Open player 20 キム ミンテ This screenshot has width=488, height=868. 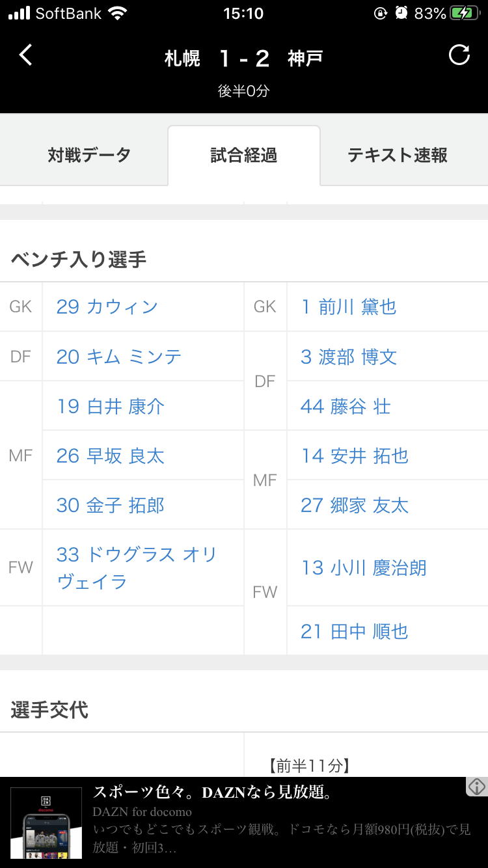point(119,357)
